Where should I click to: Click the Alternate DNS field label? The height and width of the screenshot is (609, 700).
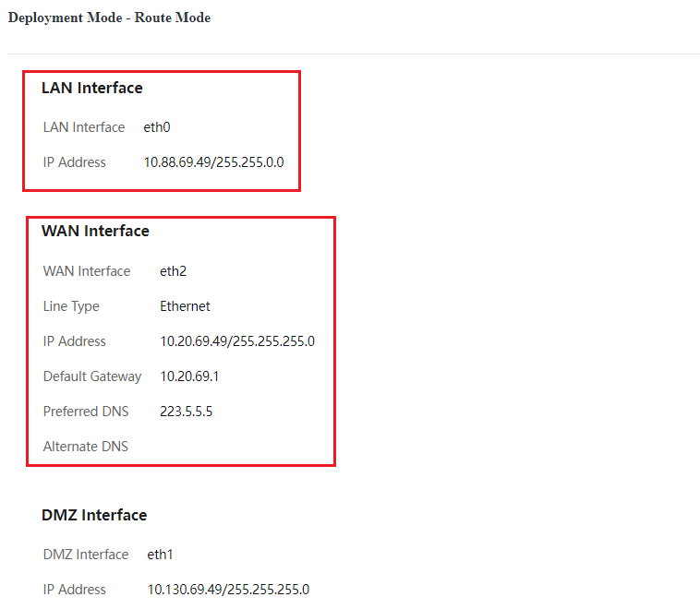[85, 447]
